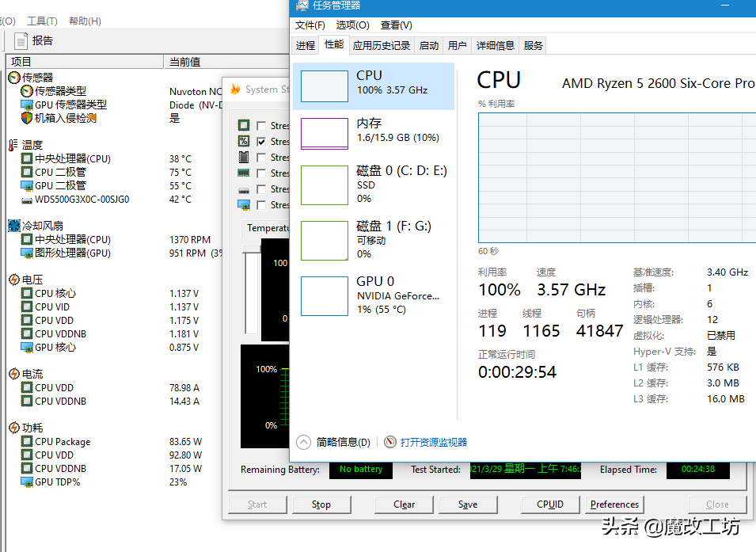Open the Preferences button
756x552 pixels.
pos(614,504)
